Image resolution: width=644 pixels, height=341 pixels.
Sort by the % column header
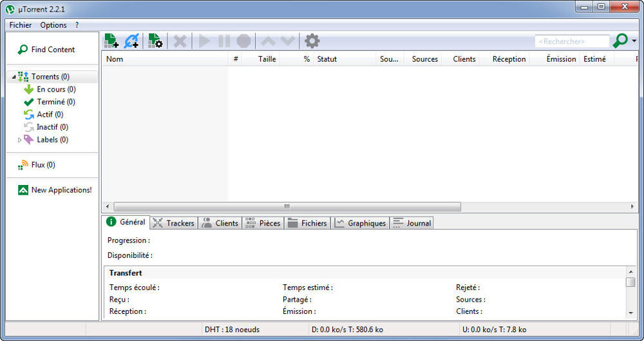coord(296,59)
